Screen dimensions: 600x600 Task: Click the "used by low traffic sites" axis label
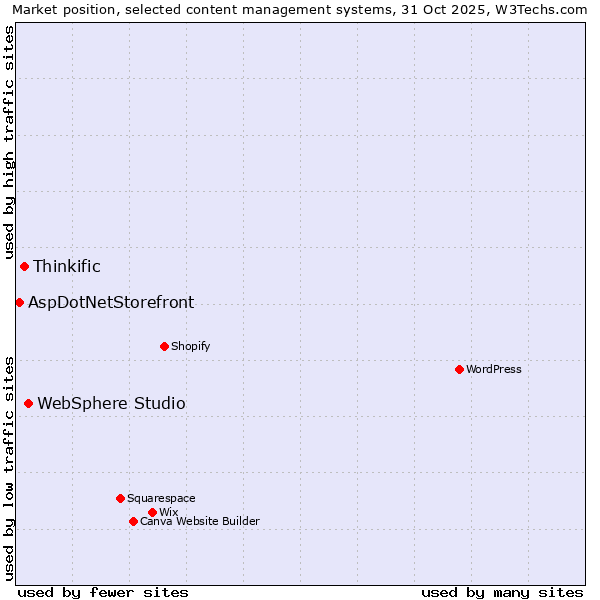pos(9,467)
